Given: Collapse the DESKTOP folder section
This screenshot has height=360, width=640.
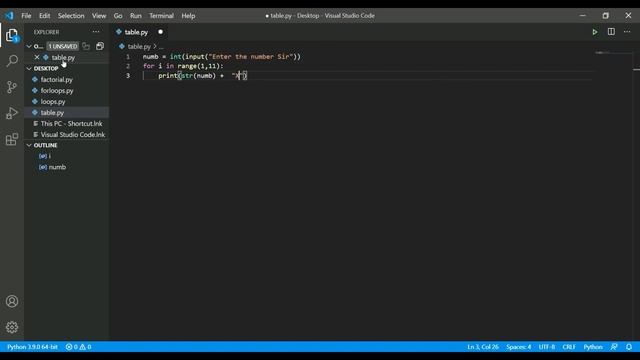Looking at the screenshot, I should pos(29,68).
